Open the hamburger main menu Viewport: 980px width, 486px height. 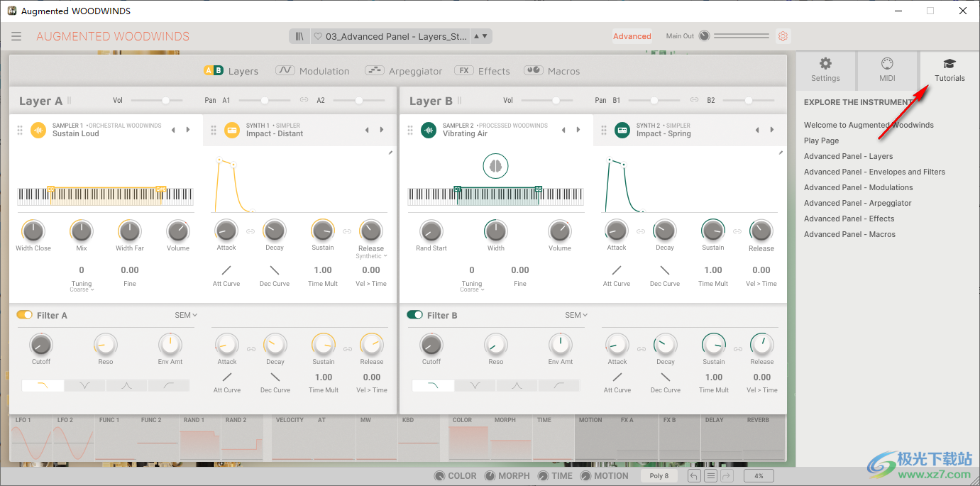click(16, 36)
